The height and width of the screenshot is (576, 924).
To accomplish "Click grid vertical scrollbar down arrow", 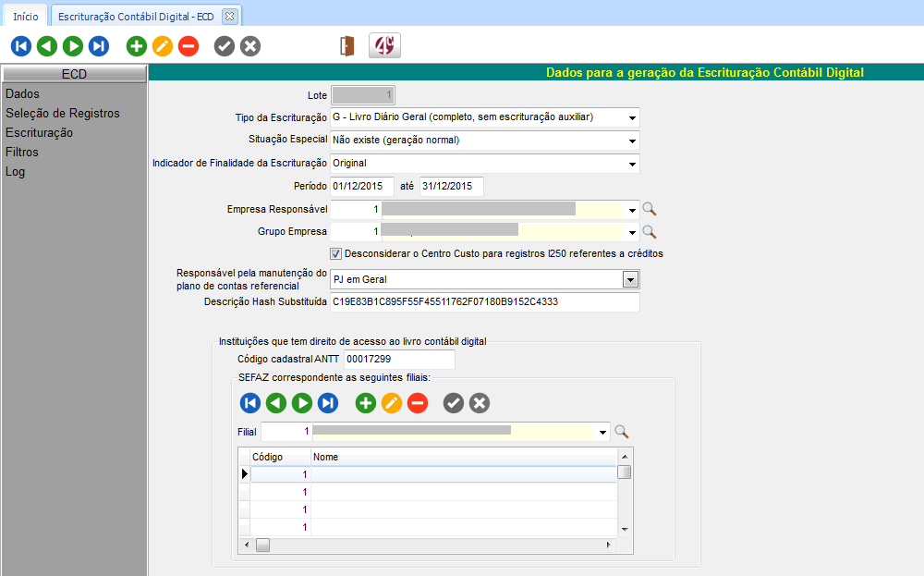I will [625, 530].
